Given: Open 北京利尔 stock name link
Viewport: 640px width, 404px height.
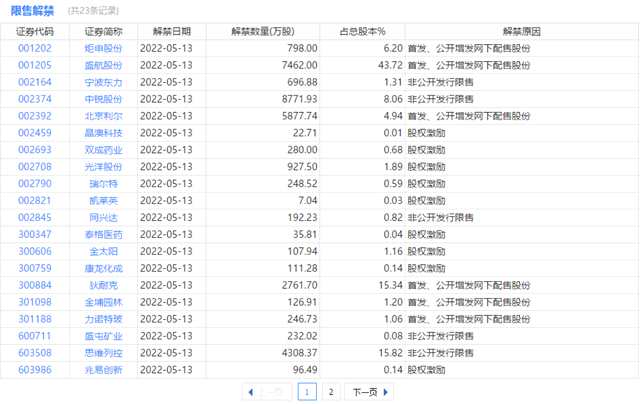Looking at the screenshot, I should [103, 116].
